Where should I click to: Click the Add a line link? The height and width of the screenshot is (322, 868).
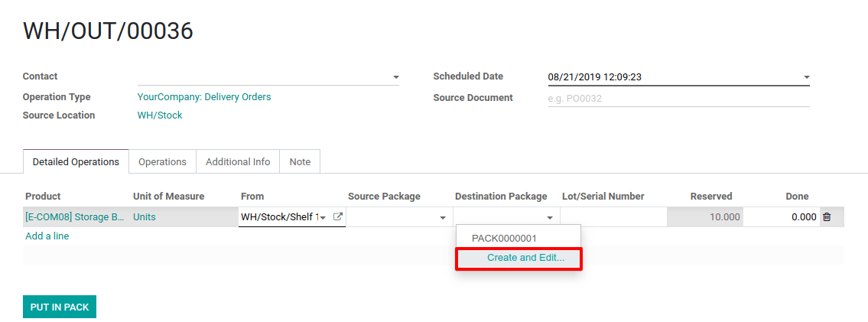(x=47, y=236)
